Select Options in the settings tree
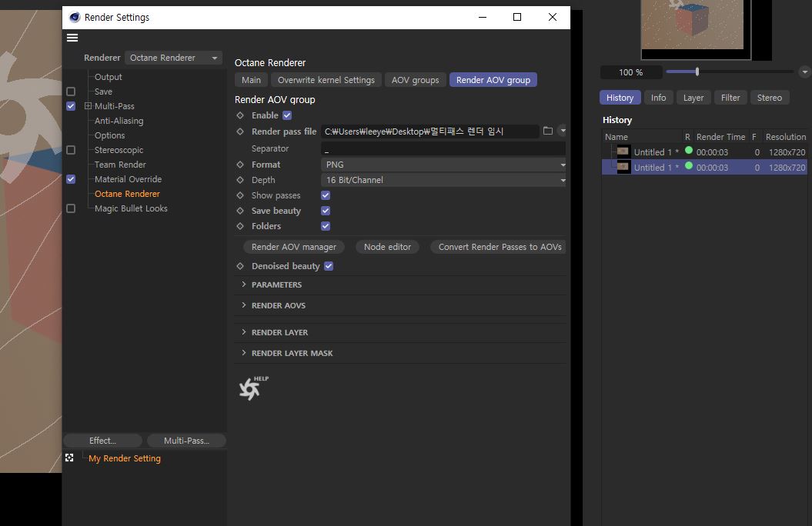 point(110,135)
